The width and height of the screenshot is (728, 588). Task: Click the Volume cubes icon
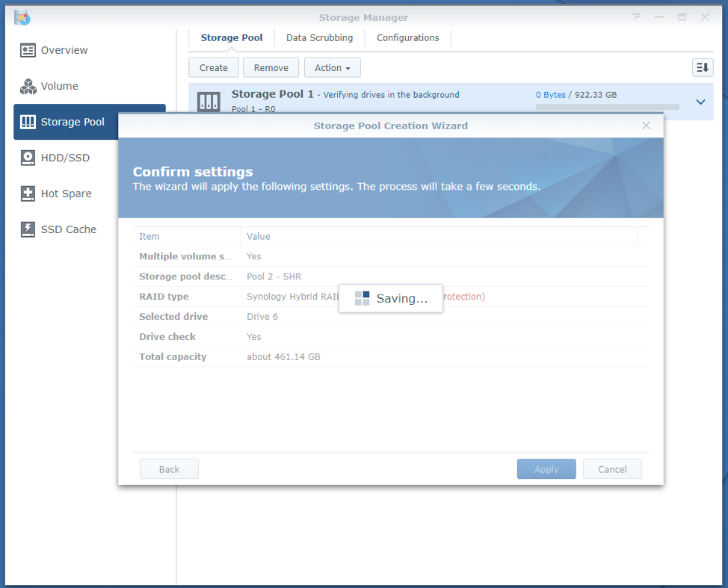(28, 86)
